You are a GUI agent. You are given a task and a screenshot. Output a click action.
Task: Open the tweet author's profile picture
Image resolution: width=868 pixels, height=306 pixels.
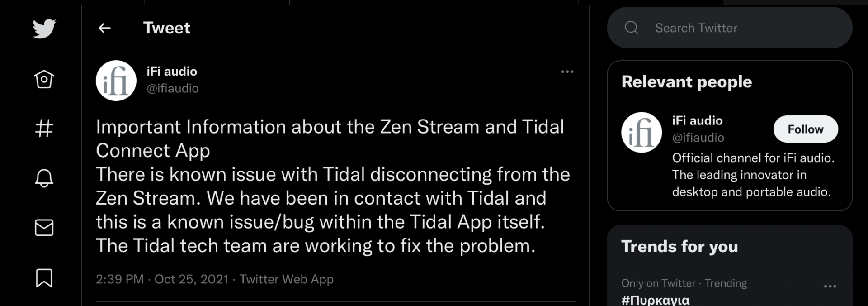coord(116,81)
